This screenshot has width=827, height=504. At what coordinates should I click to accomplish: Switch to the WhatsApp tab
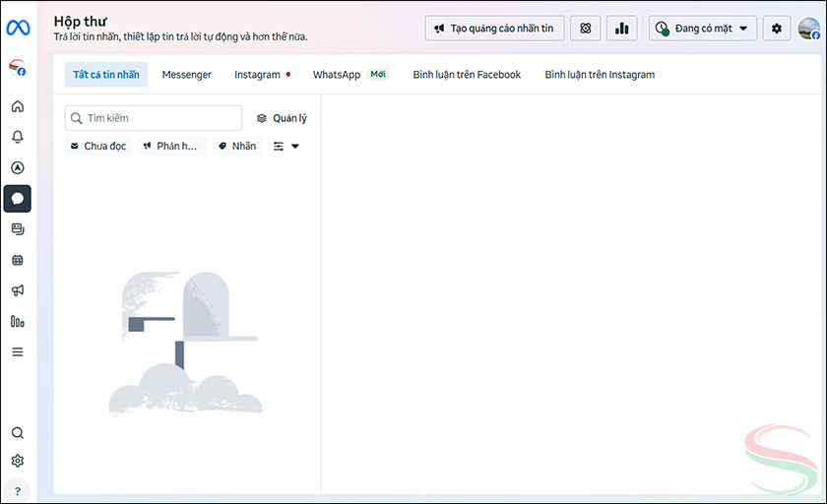tap(337, 75)
